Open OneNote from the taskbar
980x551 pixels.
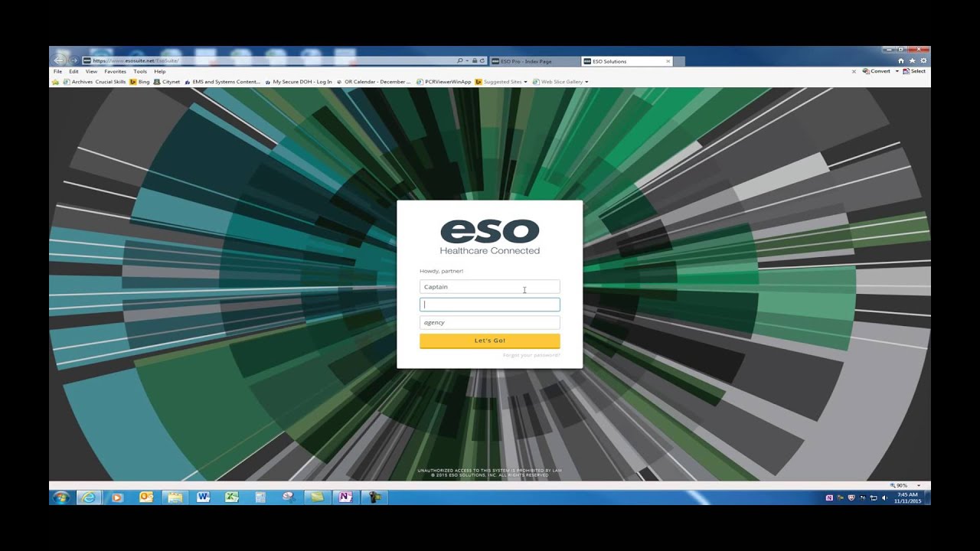point(345,497)
